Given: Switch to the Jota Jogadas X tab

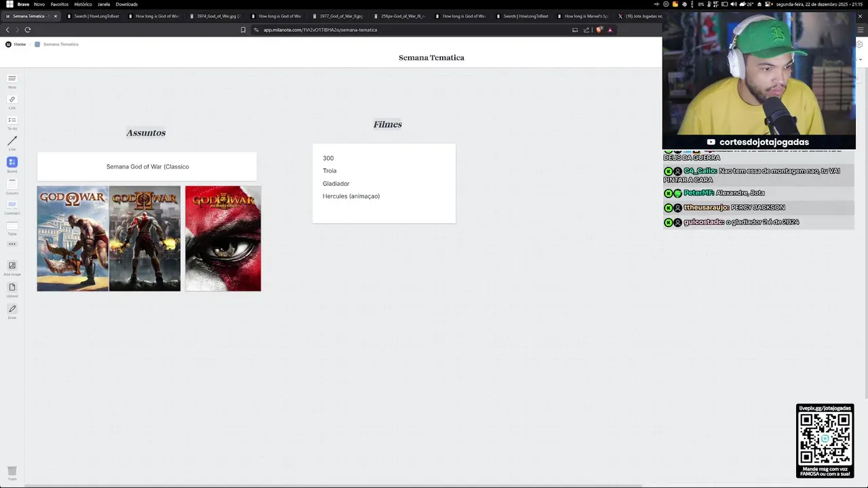Looking at the screenshot, I should tap(639, 16).
